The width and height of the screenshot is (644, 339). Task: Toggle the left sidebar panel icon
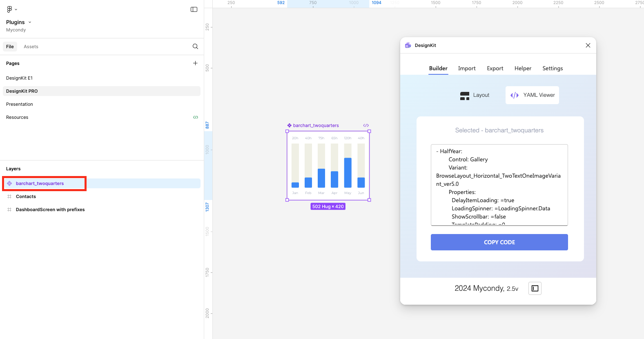194,9
